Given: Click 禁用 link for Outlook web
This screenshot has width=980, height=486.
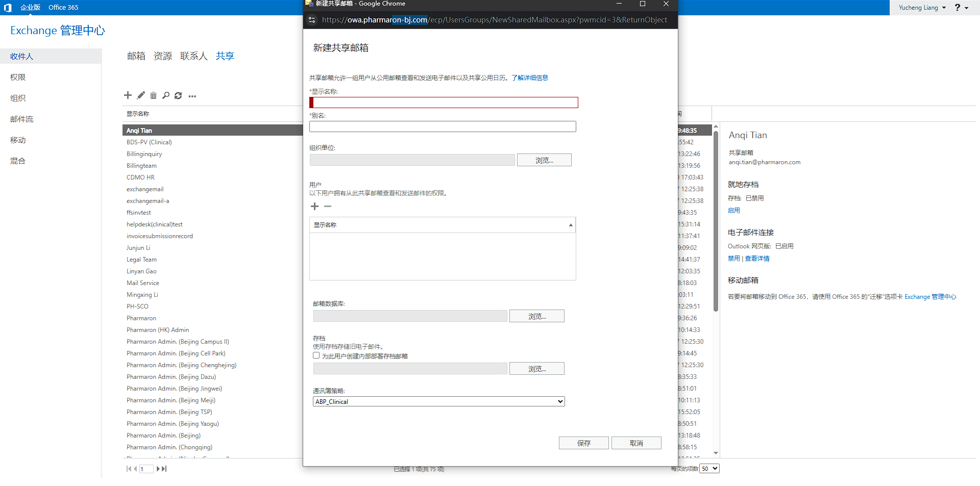Looking at the screenshot, I should click(x=733, y=259).
